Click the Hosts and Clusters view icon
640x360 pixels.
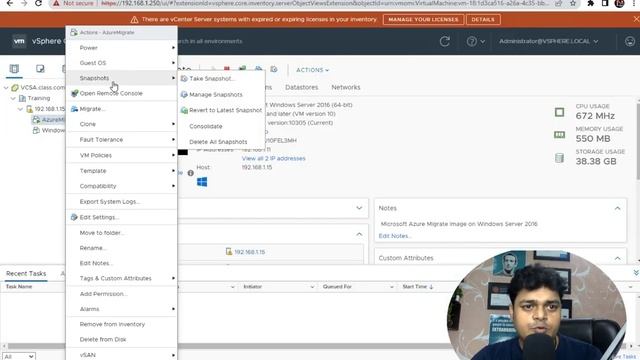point(14,69)
